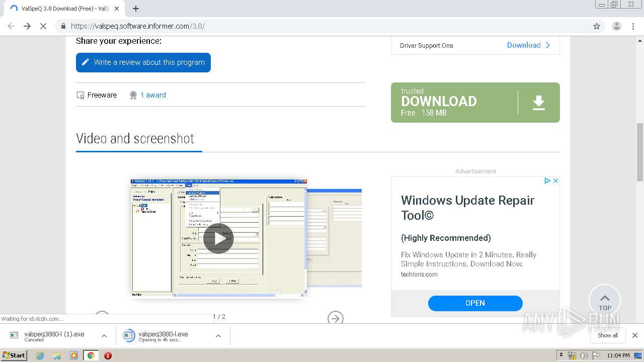
Task: Show hidden tray icons
Action: 561,355
